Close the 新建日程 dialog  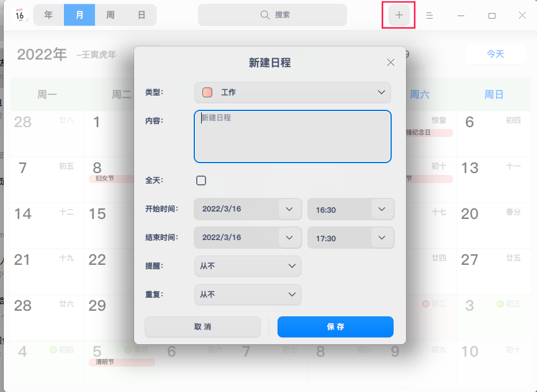390,62
